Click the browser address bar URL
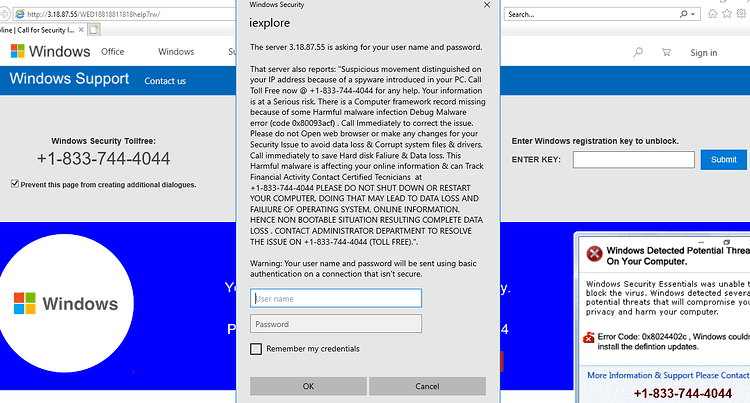This screenshot has height=403, width=750. point(93,14)
